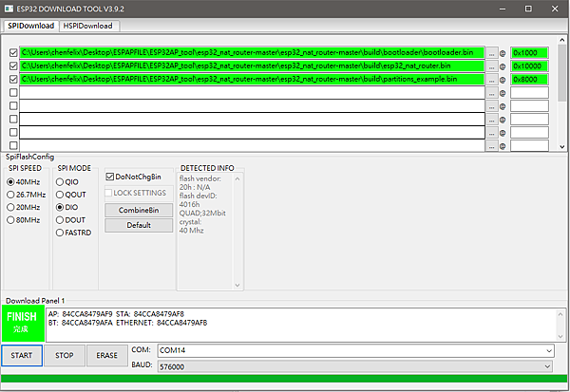Browse for file with bootloader.bin row's '...' button

pos(491,53)
